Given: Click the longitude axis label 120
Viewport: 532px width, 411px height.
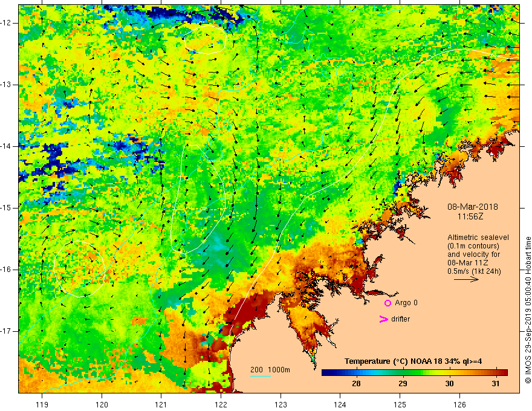Looking at the screenshot, I should pyautogui.click(x=102, y=404).
